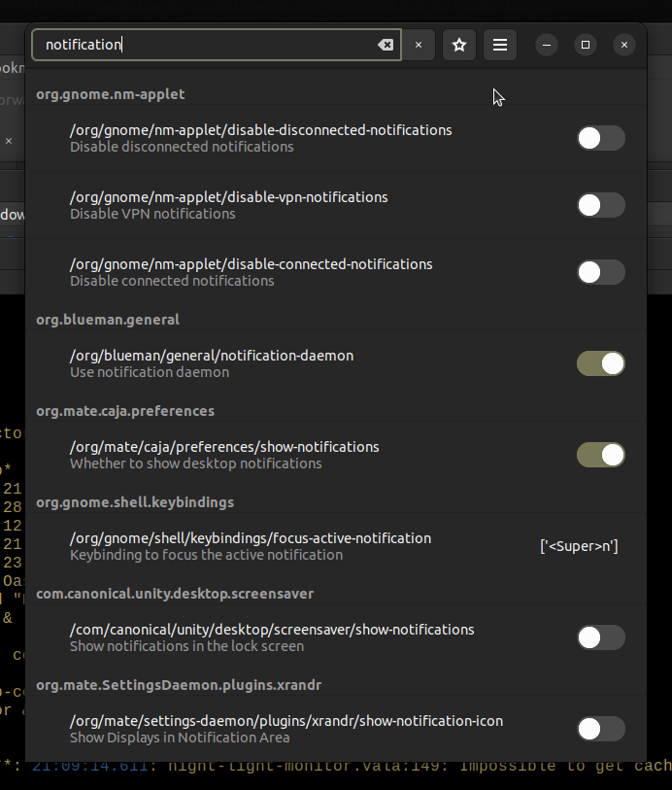
Task: Enable screensaver show-notifications switch
Action: click(x=600, y=637)
